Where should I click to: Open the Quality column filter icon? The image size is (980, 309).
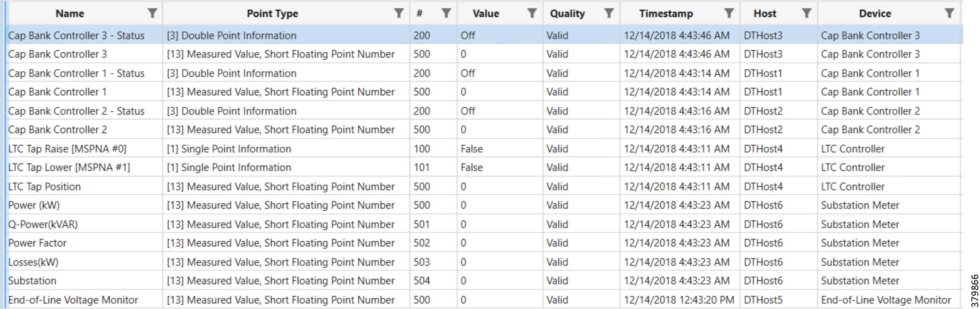pos(609,13)
